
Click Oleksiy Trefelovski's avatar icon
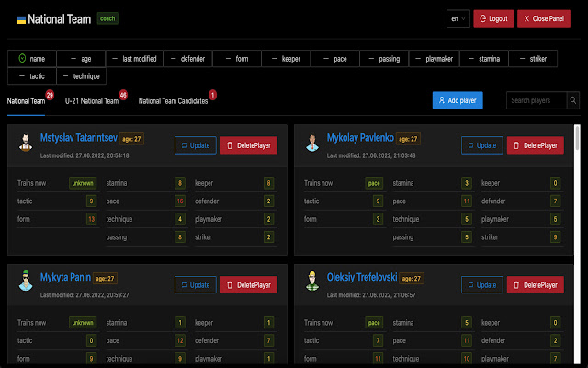click(x=312, y=282)
